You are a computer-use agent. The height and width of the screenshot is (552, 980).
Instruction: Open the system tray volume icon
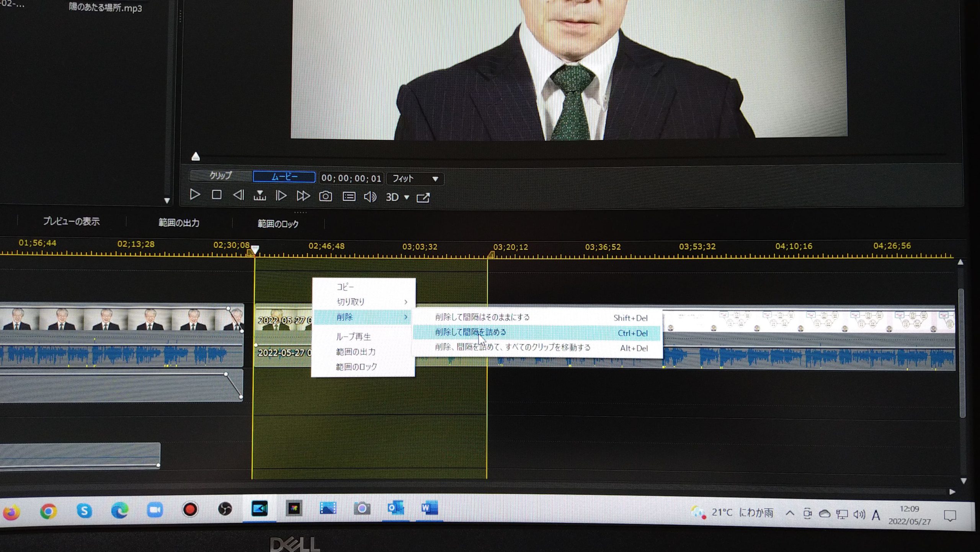859,515
